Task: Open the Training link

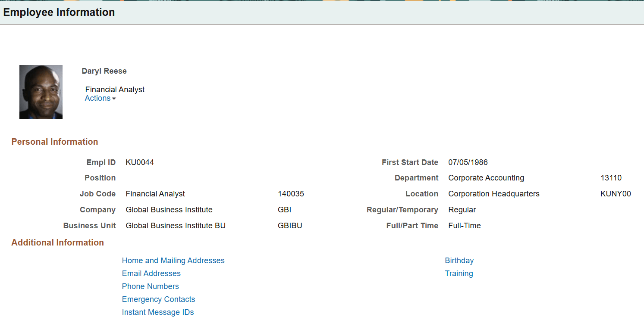Action: pos(459,273)
